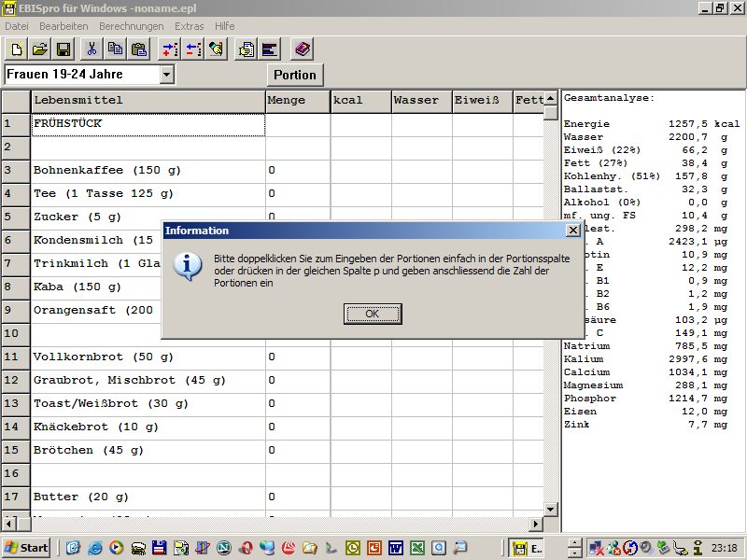Click the insert row icon with red plus
The image size is (747, 560).
click(x=169, y=49)
